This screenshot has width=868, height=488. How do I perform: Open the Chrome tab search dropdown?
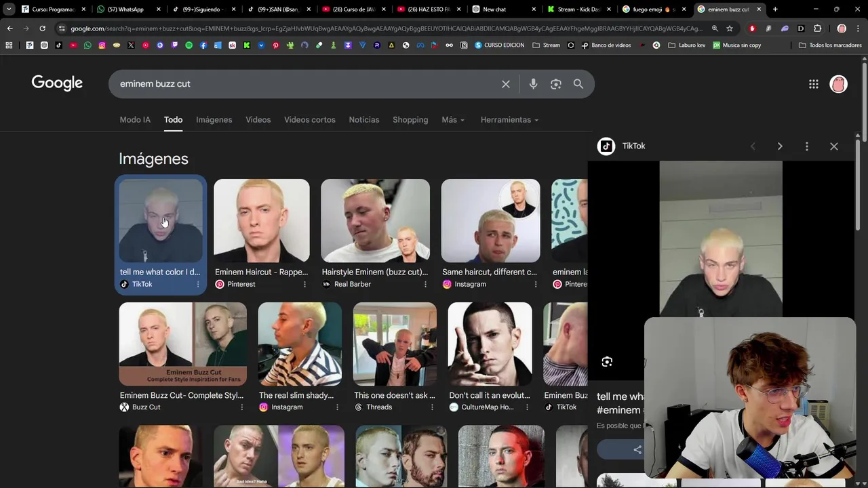pyautogui.click(x=8, y=9)
